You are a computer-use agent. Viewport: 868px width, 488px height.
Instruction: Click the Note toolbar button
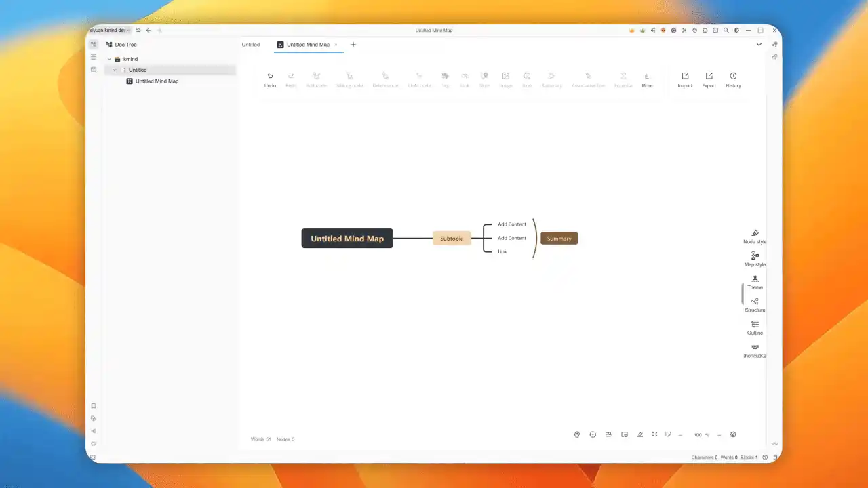point(484,79)
